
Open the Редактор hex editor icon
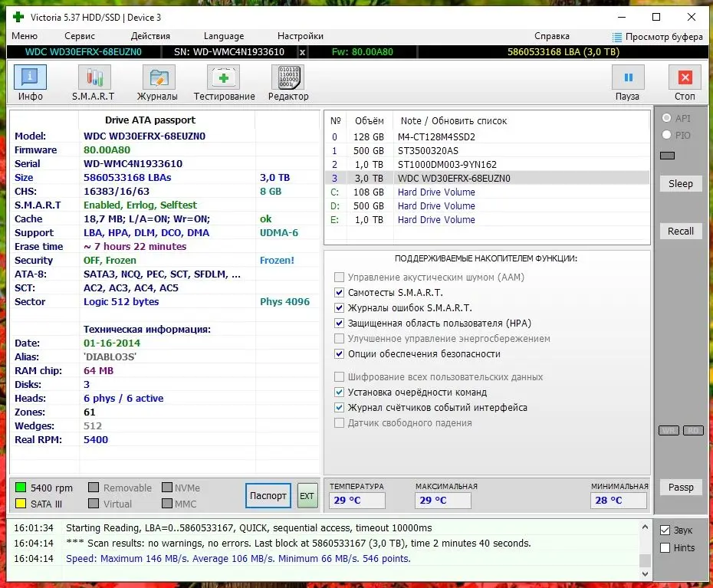pyautogui.click(x=287, y=77)
